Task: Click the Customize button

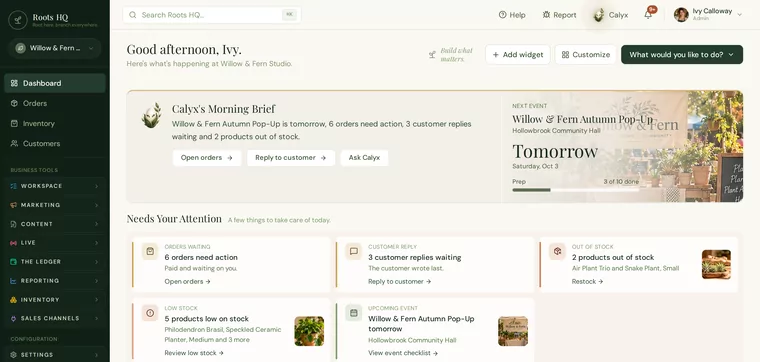Action: tap(586, 55)
